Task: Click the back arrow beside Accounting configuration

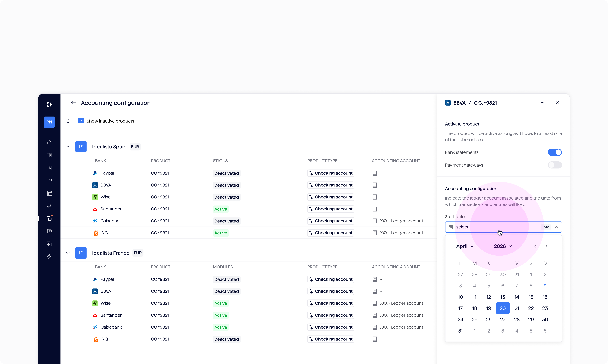Action: [x=73, y=103]
